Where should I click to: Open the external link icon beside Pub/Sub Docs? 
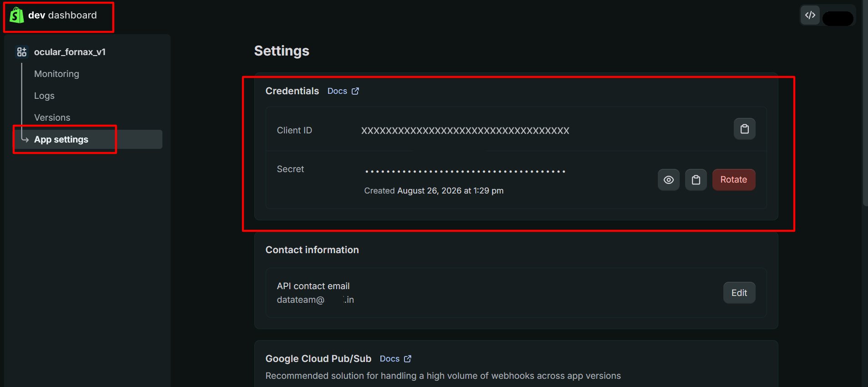tap(408, 359)
